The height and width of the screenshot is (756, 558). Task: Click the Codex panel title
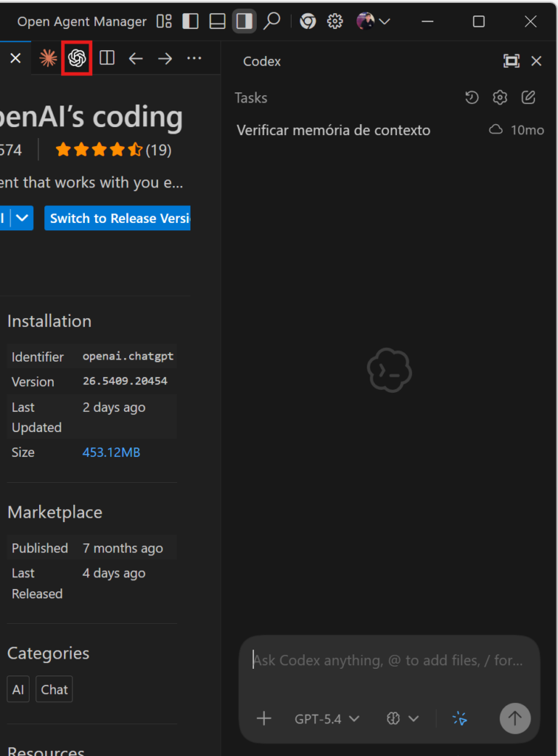[x=261, y=61]
